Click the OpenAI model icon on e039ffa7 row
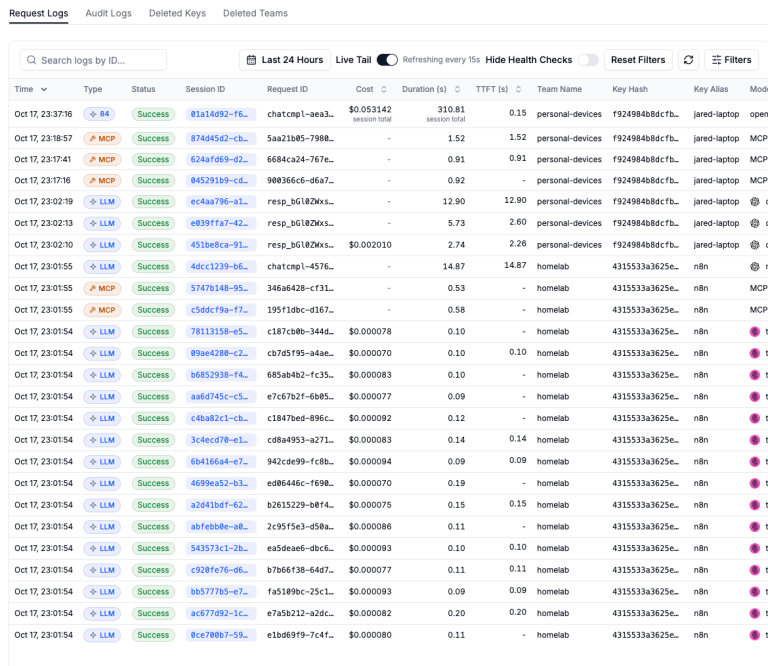Viewport: 768px width, 666px height. click(755, 223)
